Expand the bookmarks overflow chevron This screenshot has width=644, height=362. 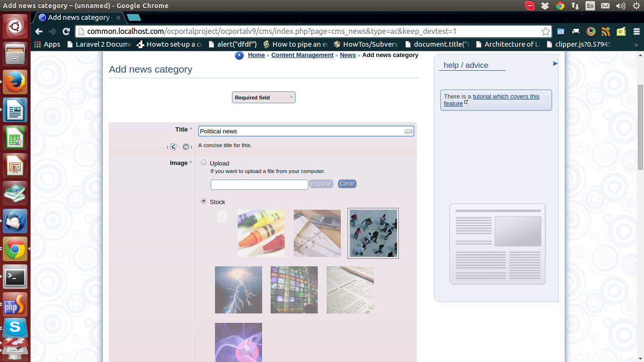point(636,44)
